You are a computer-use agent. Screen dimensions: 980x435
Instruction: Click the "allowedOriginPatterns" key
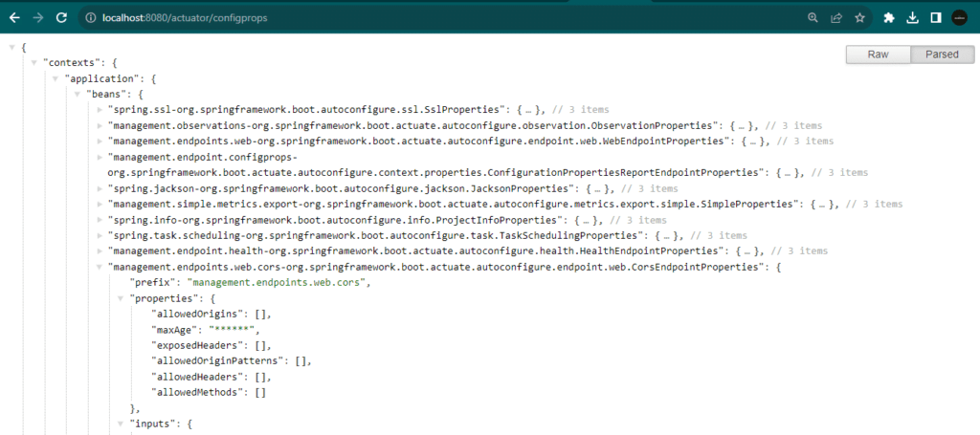[219, 360]
